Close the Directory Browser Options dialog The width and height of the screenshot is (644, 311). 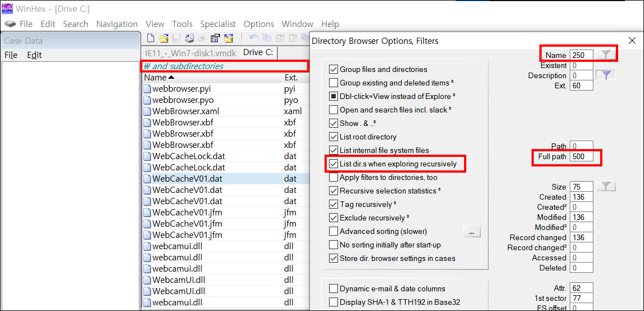click(632, 40)
